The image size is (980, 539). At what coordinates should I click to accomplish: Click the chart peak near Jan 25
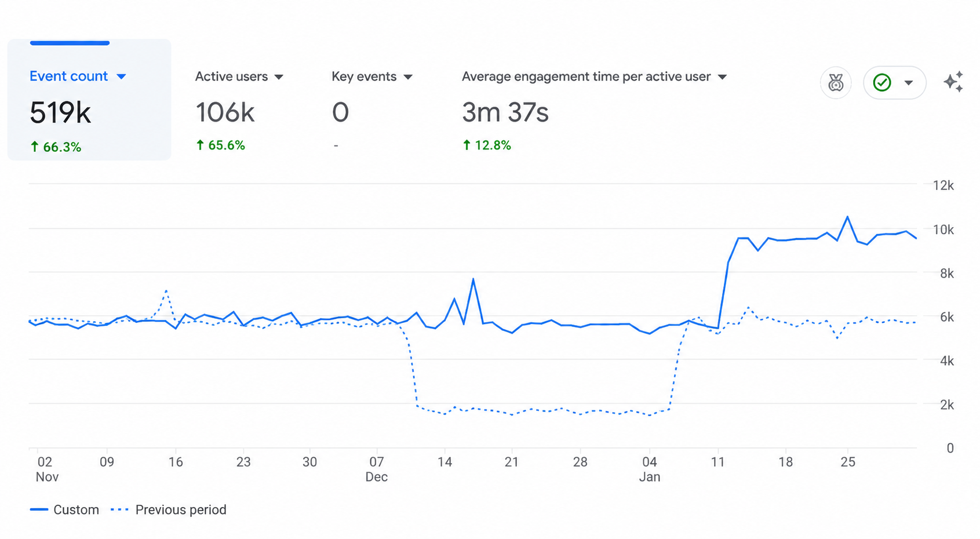click(x=847, y=217)
